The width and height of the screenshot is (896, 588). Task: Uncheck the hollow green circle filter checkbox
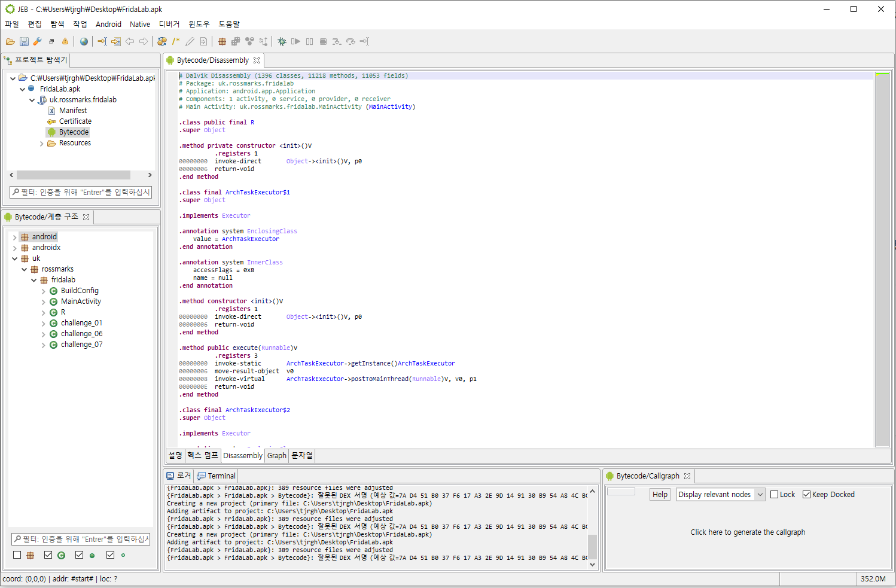click(x=110, y=555)
